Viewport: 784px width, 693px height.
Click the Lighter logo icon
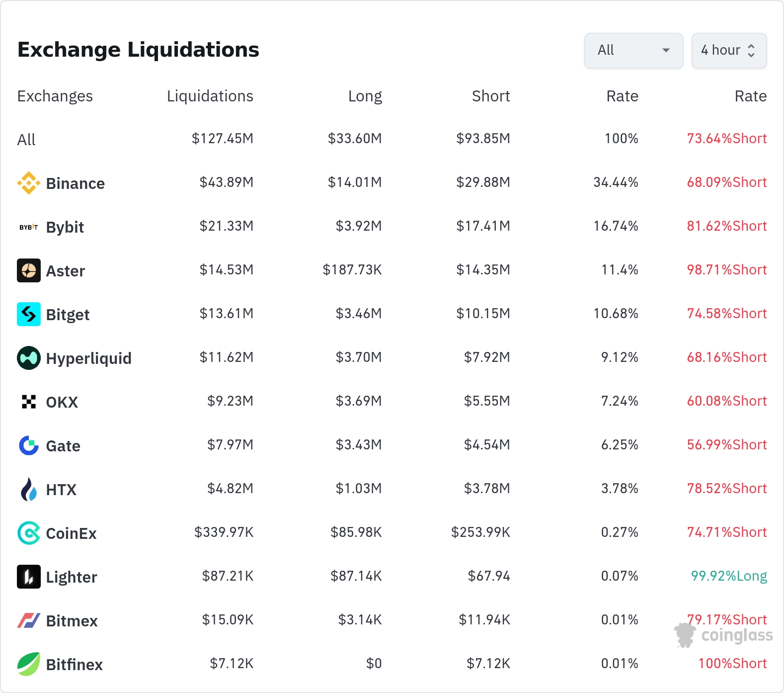[29, 577]
